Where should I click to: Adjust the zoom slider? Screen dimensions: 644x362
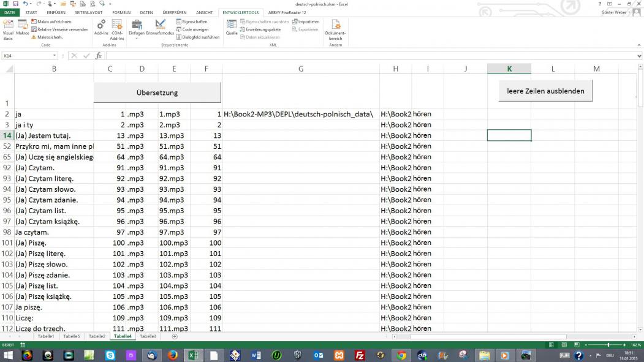click(x=608, y=345)
